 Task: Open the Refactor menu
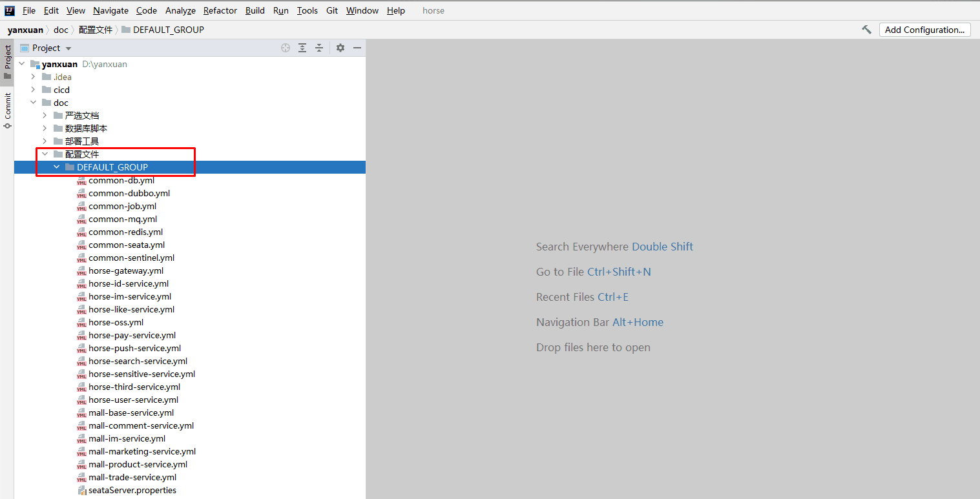click(x=220, y=10)
